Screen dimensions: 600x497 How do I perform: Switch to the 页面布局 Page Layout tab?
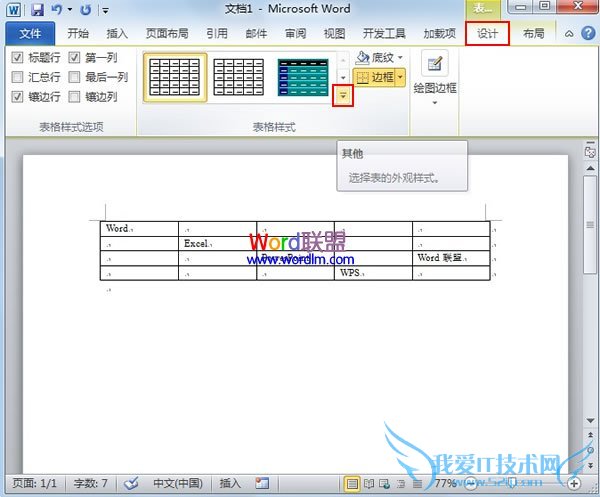click(167, 34)
